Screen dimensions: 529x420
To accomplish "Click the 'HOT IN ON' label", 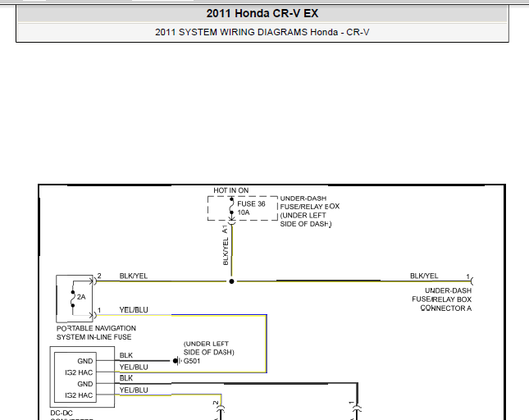I will (x=231, y=190).
